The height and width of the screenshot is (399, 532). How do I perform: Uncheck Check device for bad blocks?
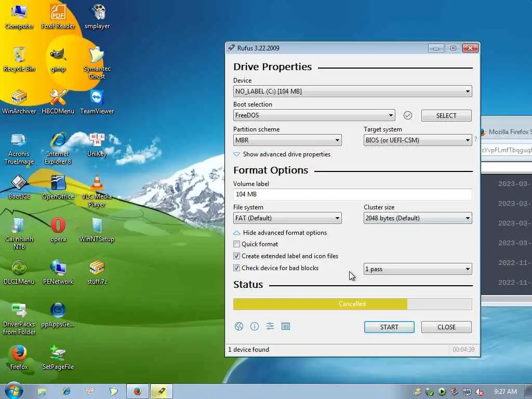236,268
